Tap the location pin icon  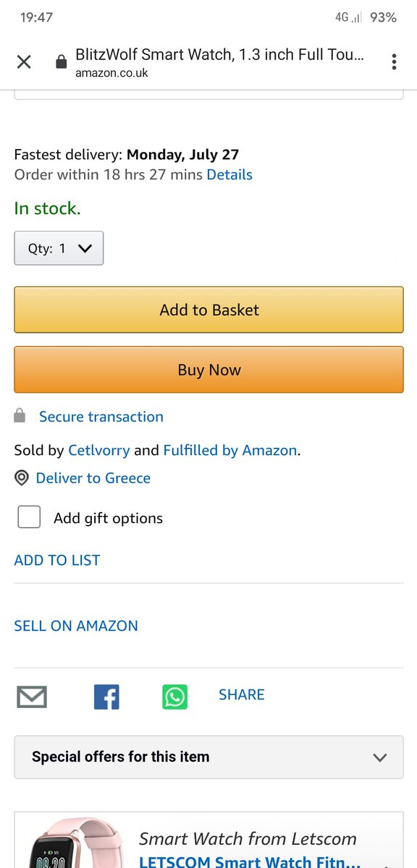pyautogui.click(x=22, y=478)
